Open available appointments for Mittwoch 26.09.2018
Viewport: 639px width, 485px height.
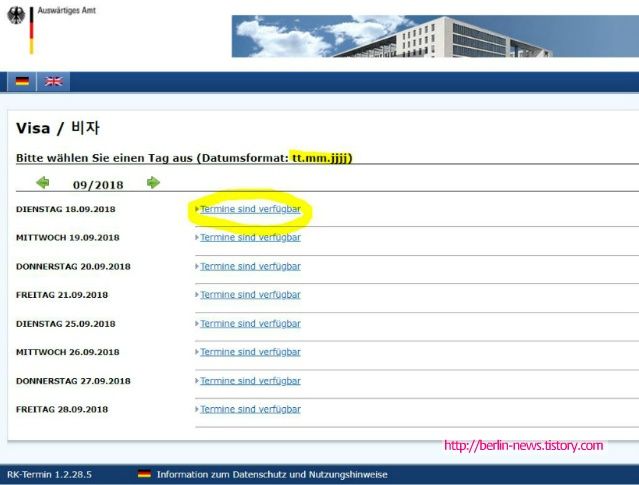click(x=250, y=352)
